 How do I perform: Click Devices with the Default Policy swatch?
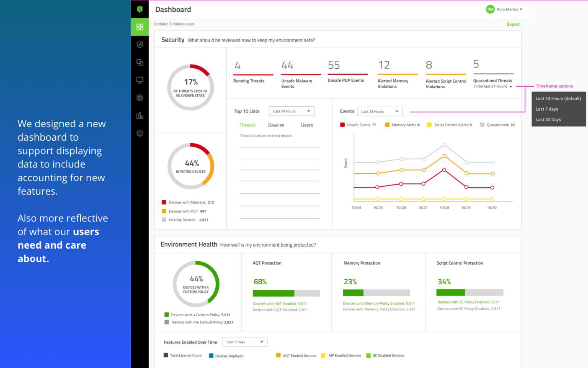click(x=167, y=322)
